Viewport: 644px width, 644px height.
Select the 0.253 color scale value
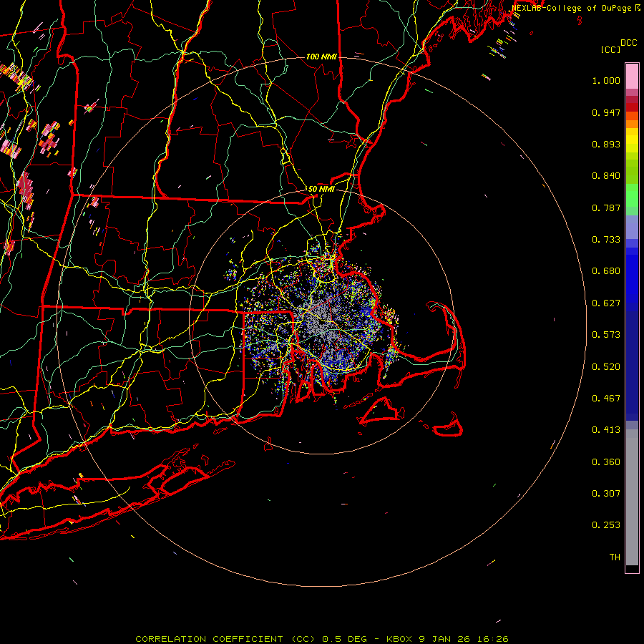(606, 525)
